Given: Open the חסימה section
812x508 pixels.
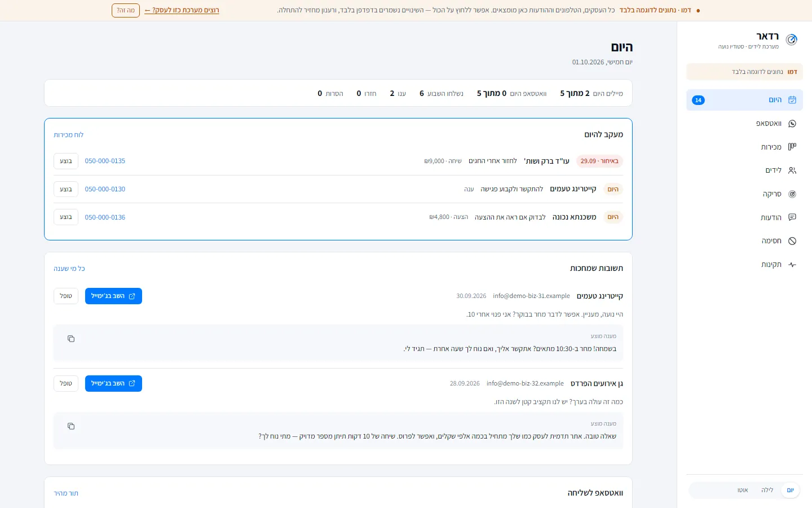Looking at the screenshot, I should pos(744,241).
